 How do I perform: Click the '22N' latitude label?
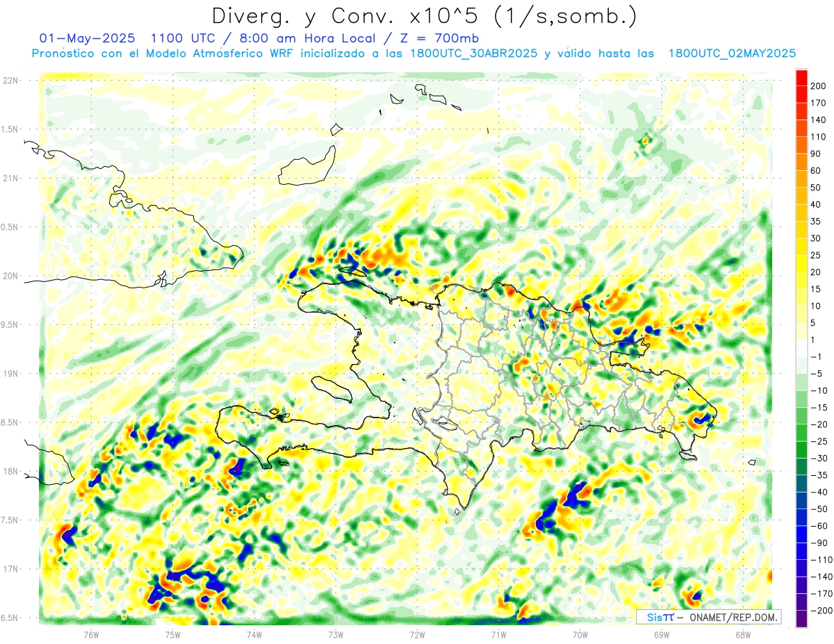(10, 81)
